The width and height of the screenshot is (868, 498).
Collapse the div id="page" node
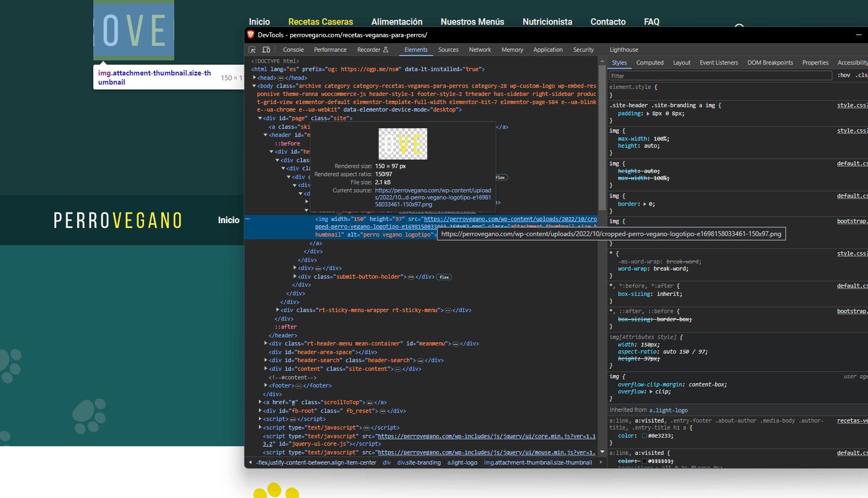click(x=260, y=118)
